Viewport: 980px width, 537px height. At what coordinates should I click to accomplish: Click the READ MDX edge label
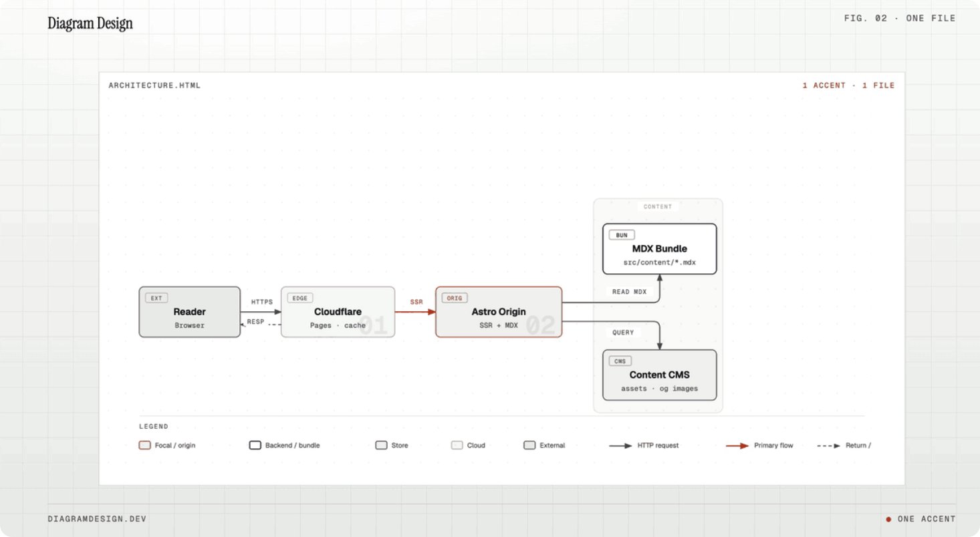tap(630, 291)
